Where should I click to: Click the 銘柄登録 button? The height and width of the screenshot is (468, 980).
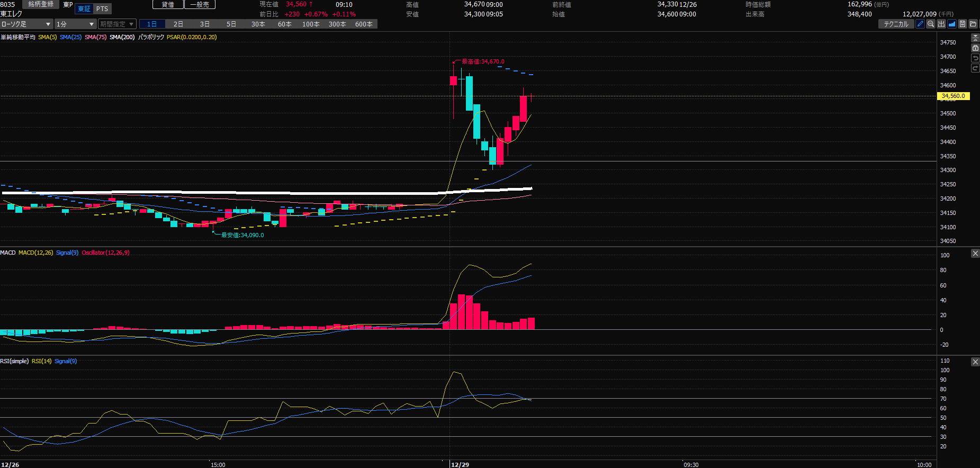click(x=41, y=4)
